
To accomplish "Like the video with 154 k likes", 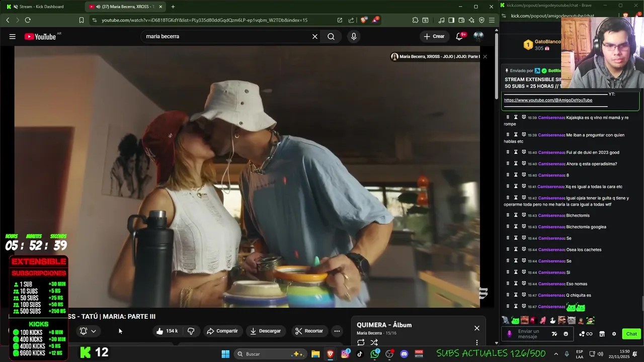I will click(x=167, y=331).
